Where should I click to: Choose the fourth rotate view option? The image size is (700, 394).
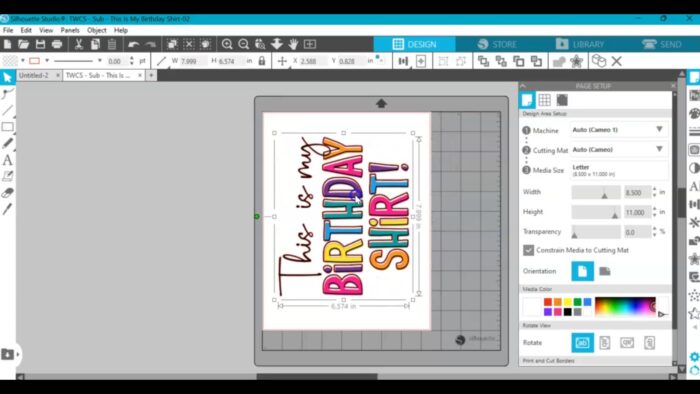coord(650,343)
